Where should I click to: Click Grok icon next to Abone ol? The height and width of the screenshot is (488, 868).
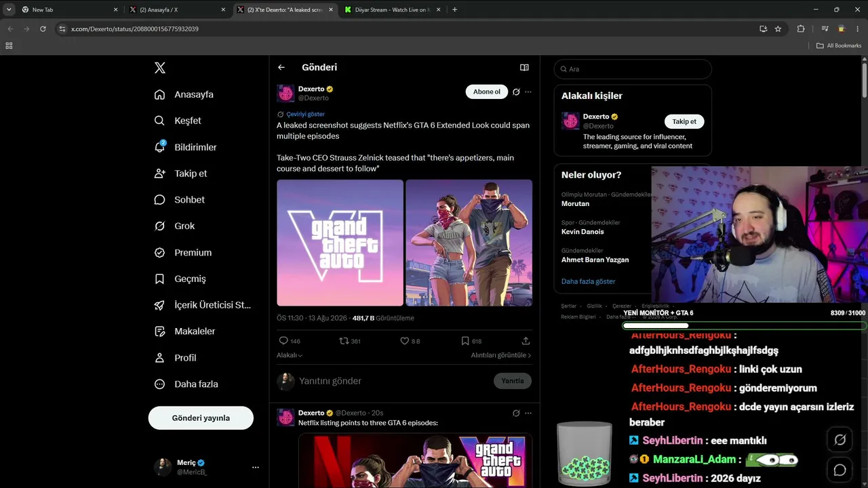[516, 91]
